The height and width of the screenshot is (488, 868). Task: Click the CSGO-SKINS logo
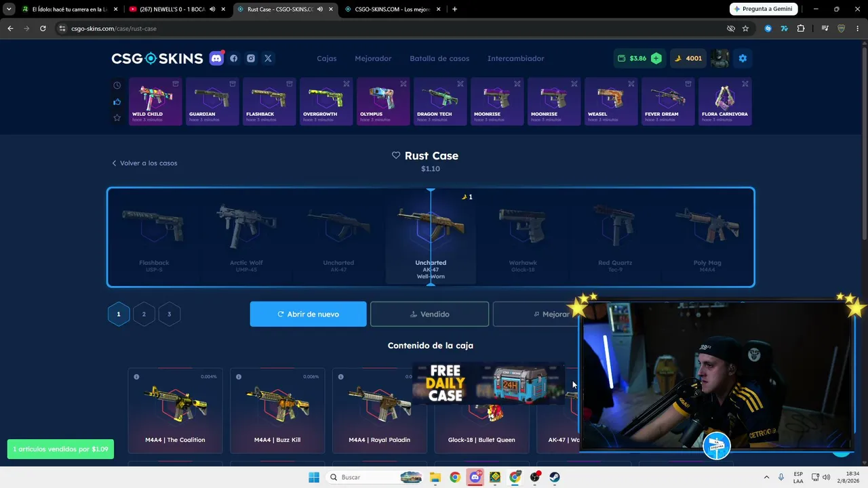coord(157,58)
